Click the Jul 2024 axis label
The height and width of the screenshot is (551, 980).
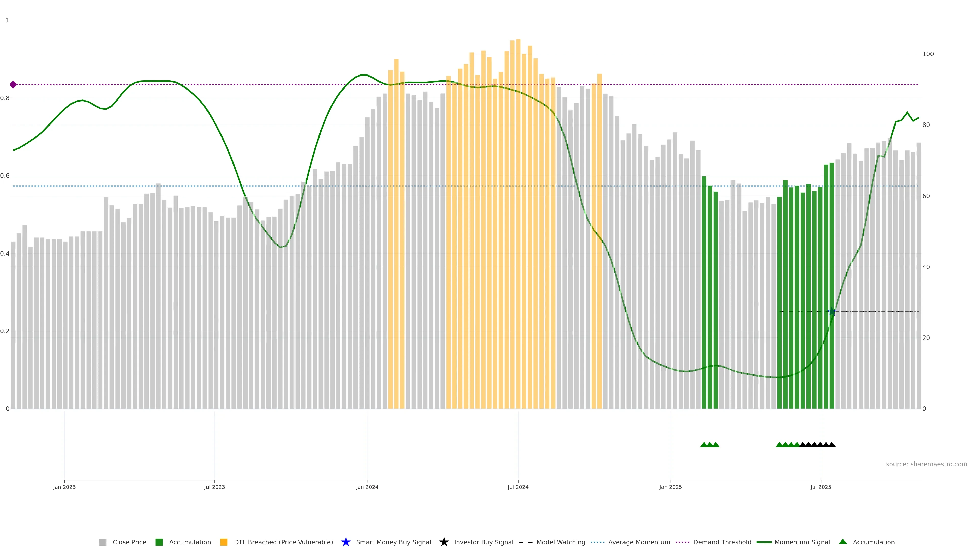[x=518, y=487]
